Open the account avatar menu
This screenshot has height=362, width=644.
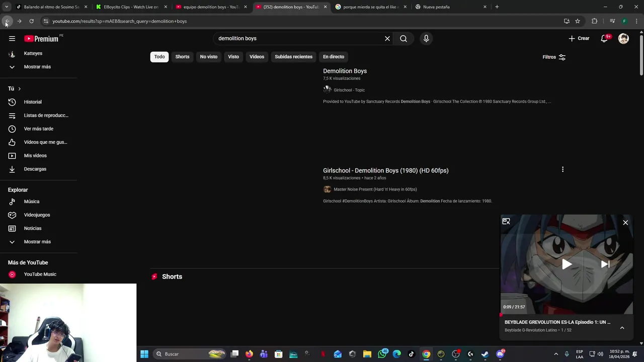point(623,39)
